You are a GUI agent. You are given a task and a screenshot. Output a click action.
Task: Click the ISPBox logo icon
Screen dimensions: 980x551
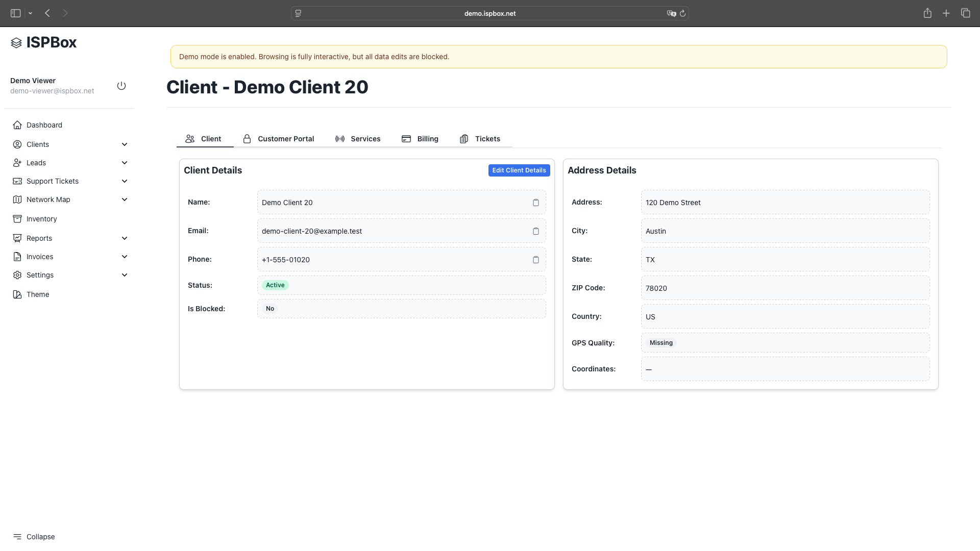pos(16,42)
